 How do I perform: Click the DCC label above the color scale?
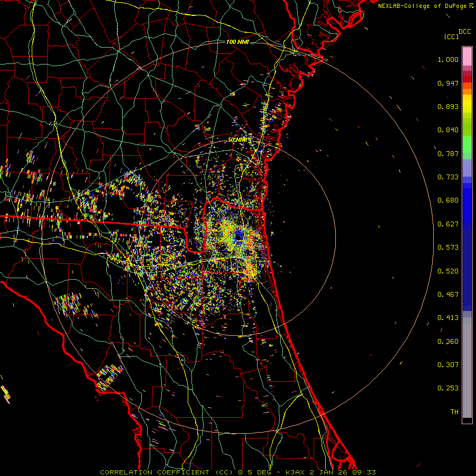point(464,32)
